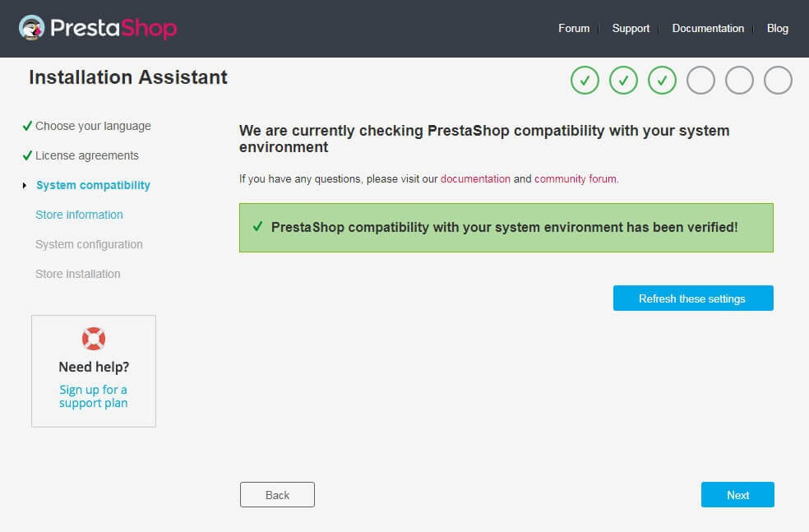This screenshot has width=809, height=532.
Task: Open the Forum navigation menu
Action: tap(574, 28)
